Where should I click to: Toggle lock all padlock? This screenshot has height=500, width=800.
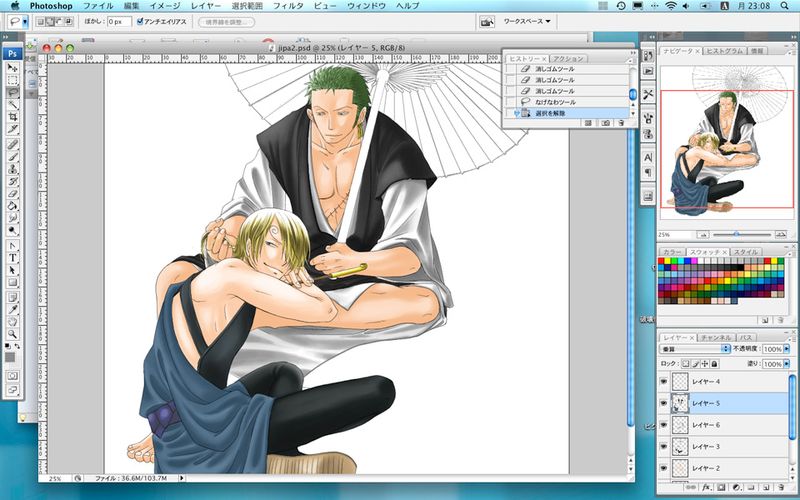[x=715, y=364]
